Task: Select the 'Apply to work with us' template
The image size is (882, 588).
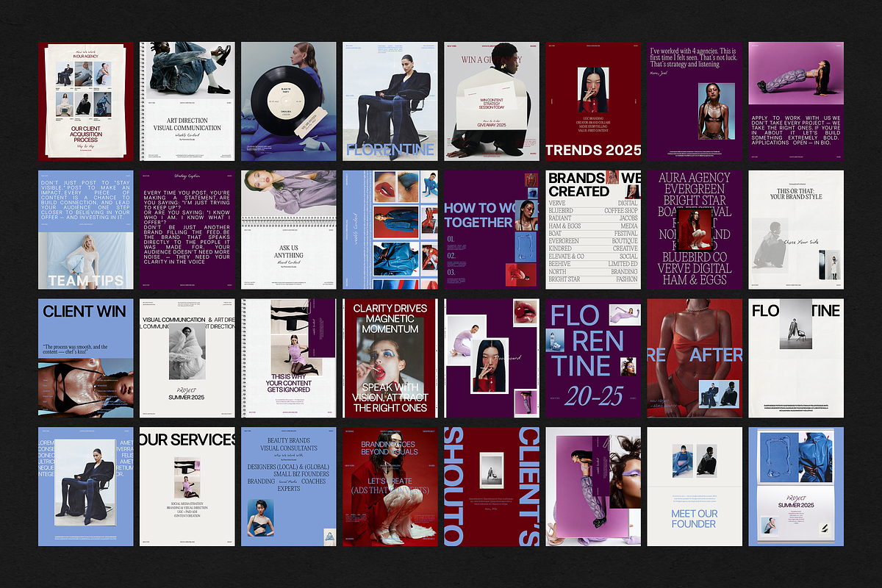Action: [x=796, y=101]
